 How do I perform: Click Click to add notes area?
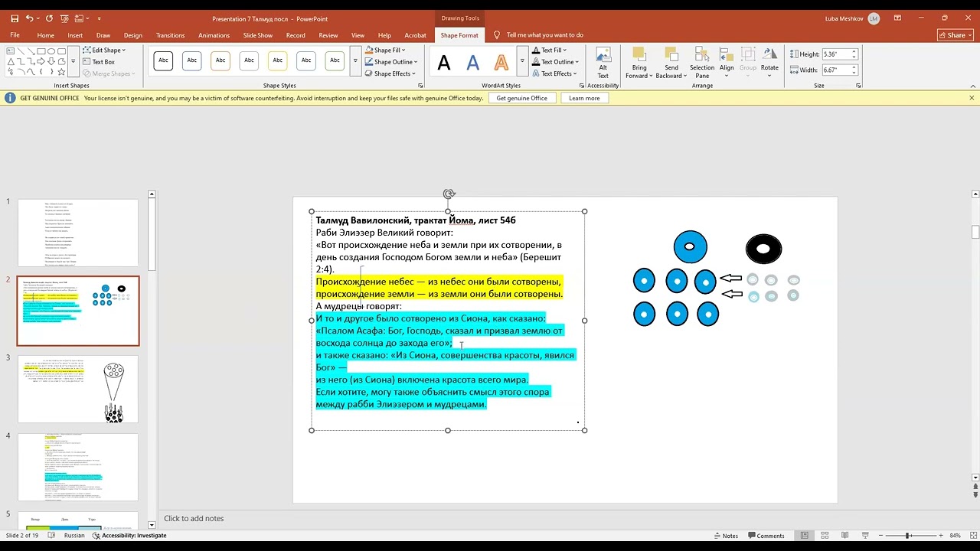(194, 518)
